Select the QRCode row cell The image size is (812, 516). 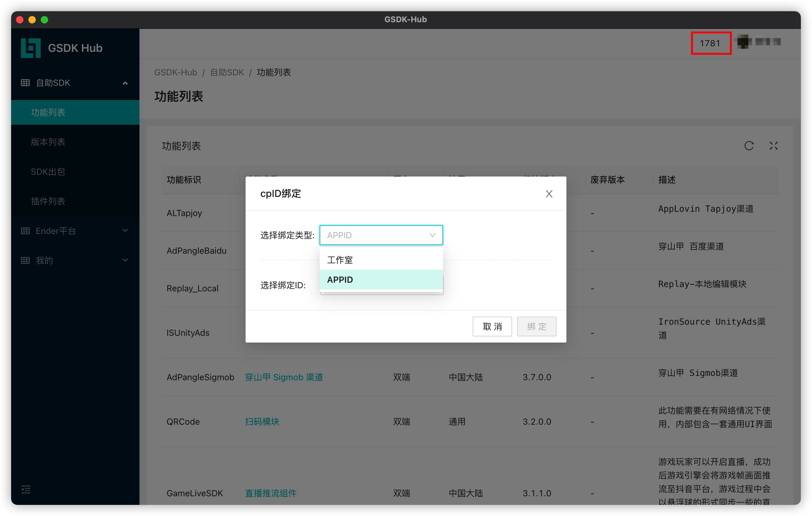pyautogui.click(x=183, y=421)
